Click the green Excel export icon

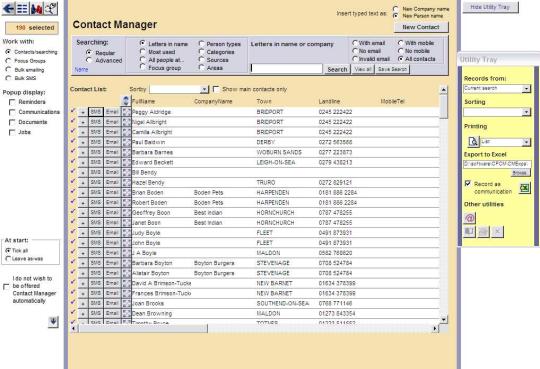click(x=525, y=188)
